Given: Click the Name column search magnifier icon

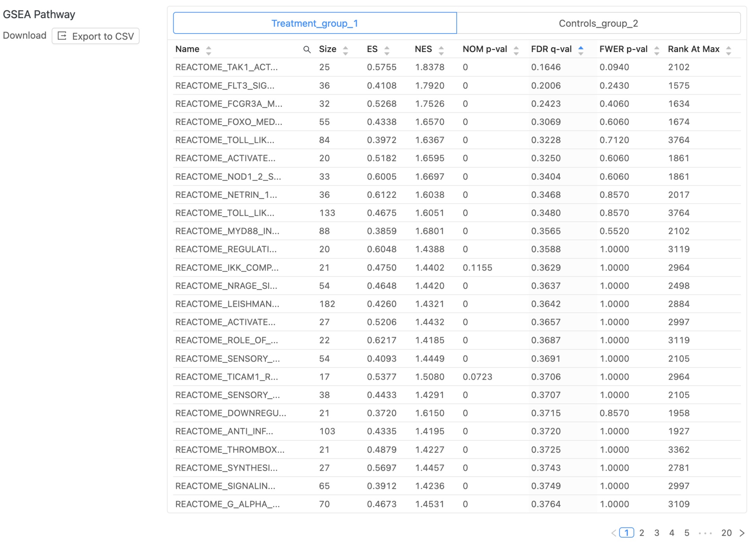Looking at the screenshot, I should 307,50.
